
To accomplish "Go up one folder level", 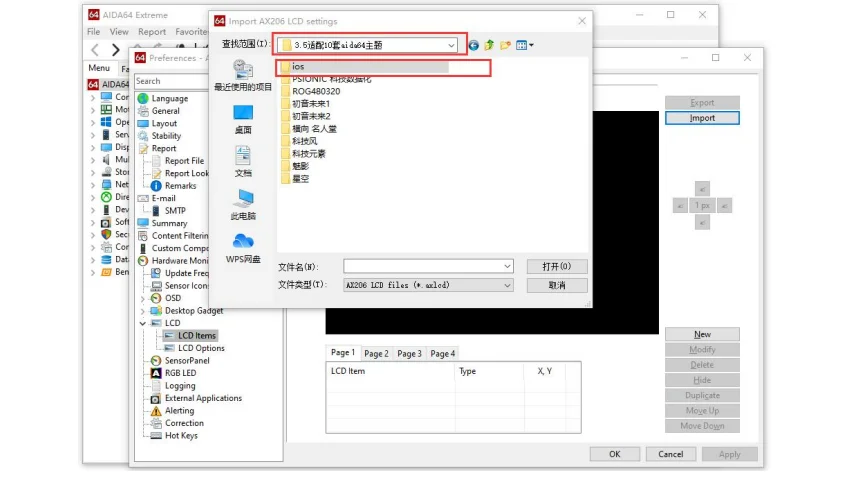I will click(x=489, y=45).
